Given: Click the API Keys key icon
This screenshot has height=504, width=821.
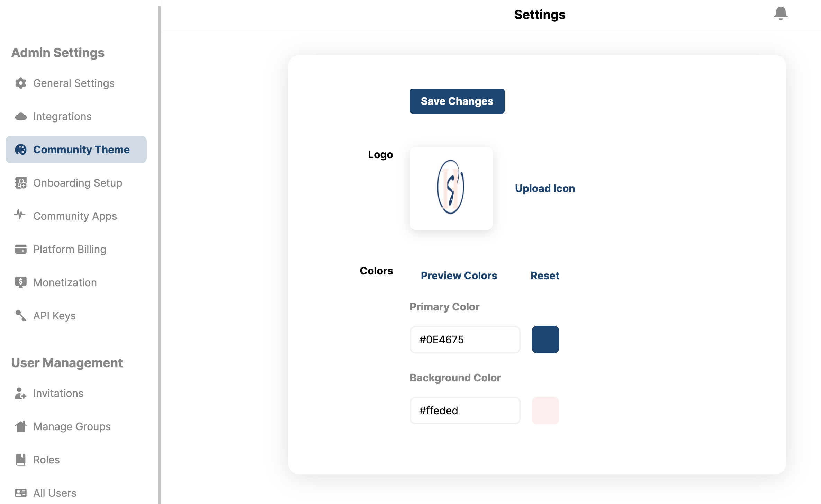Looking at the screenshot, I should pyautogui.click(x=21, y=316).
